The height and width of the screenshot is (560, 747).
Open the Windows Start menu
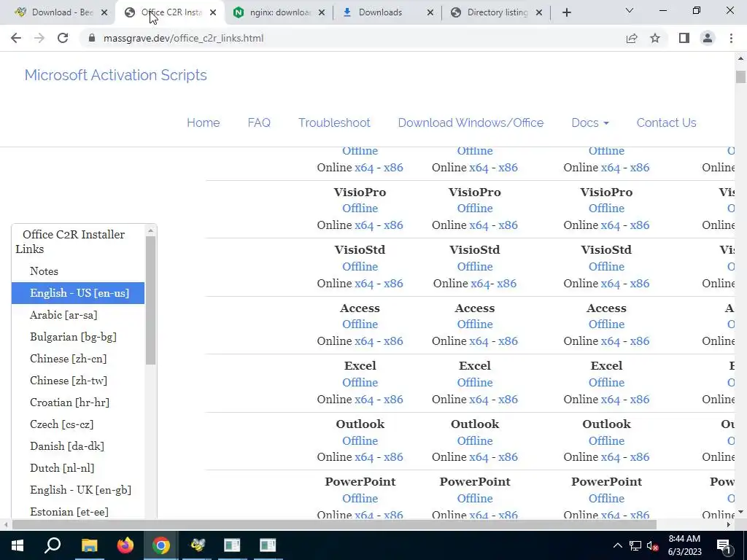point(18,545)
